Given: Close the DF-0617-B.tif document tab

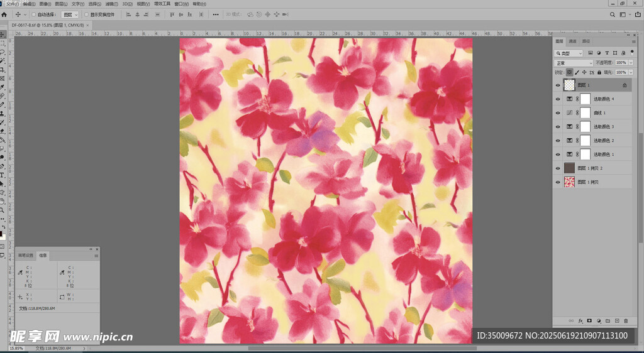Looking at the screenshot, I should [x=87, y=25].
